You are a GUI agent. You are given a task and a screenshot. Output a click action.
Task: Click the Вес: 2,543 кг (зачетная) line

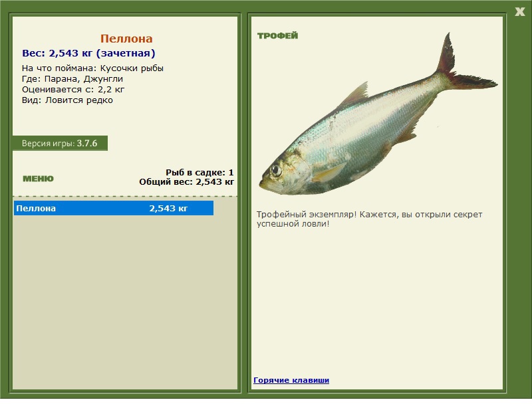(88, 53)
